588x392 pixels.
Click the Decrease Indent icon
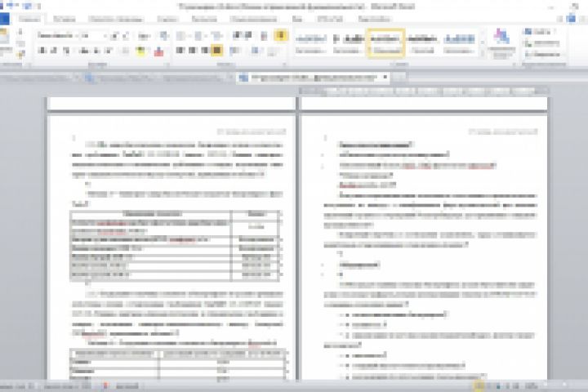(x=237, y=36)
